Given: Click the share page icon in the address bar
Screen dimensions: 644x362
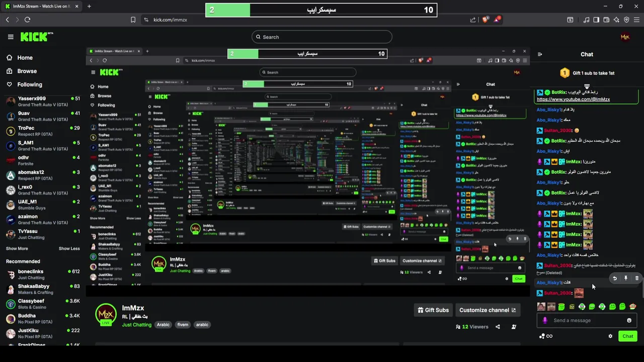Looking at the screenshot, I should tap(473, 20).
